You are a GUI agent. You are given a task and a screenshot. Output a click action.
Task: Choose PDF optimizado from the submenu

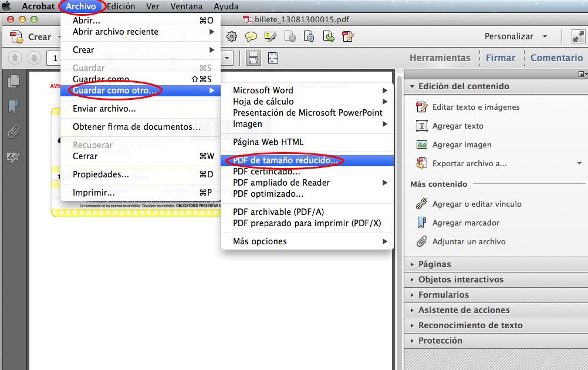pyautogui.click(x=268, y=194)
